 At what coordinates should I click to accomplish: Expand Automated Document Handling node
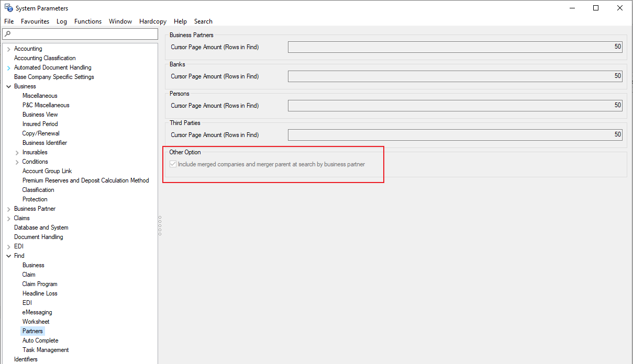point(8,68)
